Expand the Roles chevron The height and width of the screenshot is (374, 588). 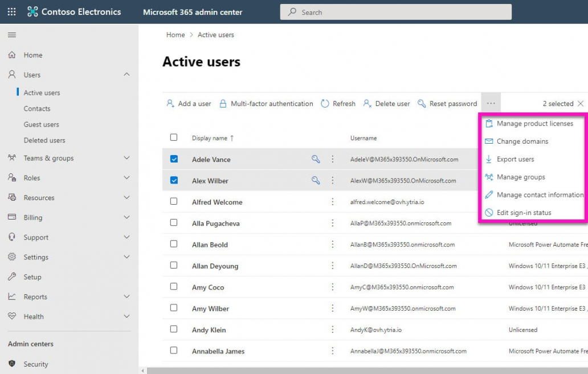click(126, 177)
